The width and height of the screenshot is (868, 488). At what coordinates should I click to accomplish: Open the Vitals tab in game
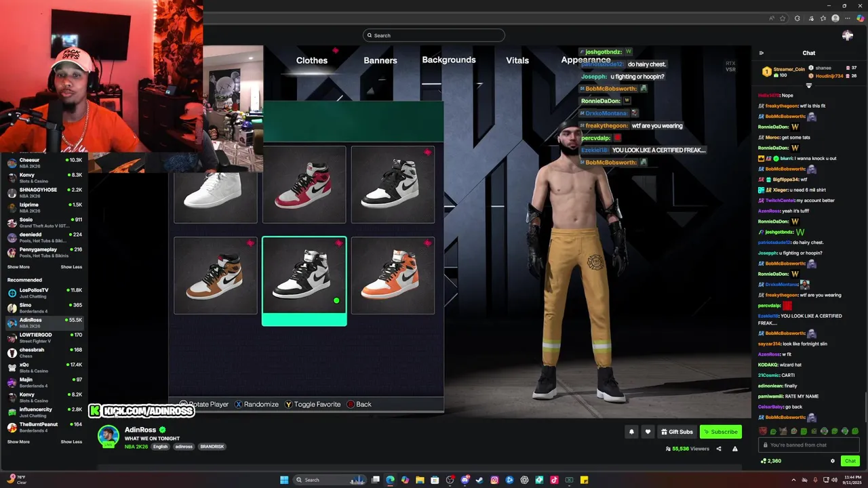(517, 60)
